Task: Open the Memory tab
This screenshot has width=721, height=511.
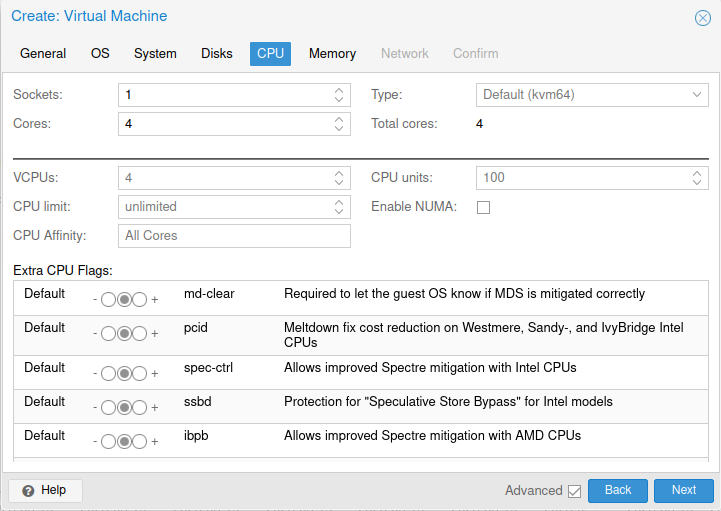Action: point(332,53)
